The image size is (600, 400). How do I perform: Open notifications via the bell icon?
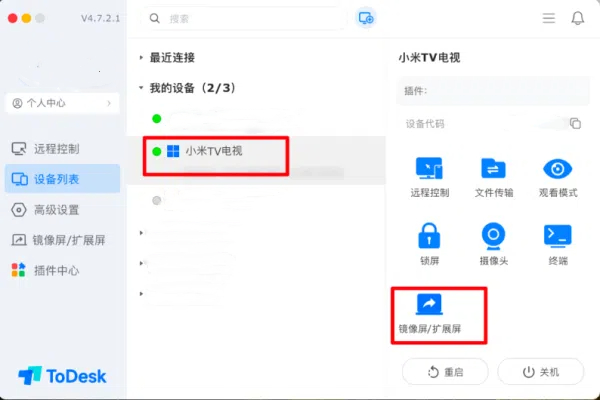tap(577, 18)
